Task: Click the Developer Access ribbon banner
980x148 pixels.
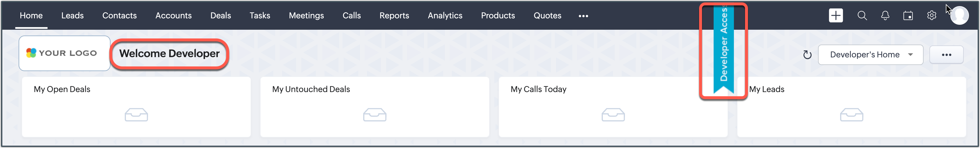Action: point(723,50)
